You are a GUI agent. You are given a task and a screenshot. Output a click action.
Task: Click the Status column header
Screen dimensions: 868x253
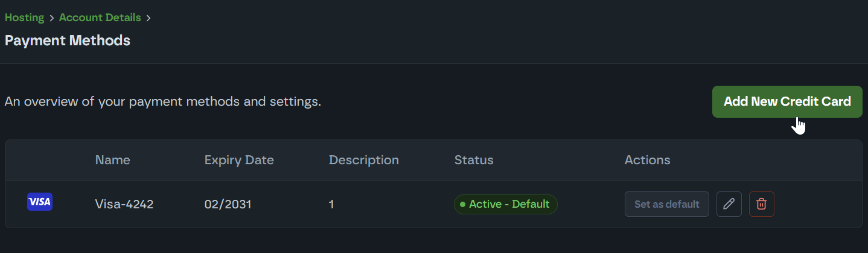tap(474, 160)
